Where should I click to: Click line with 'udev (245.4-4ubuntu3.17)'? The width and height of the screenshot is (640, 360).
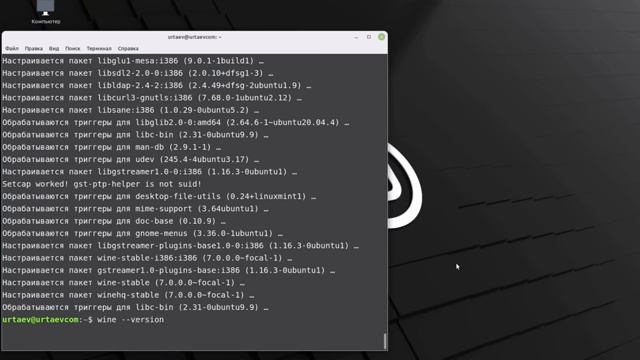pos(130,160)
